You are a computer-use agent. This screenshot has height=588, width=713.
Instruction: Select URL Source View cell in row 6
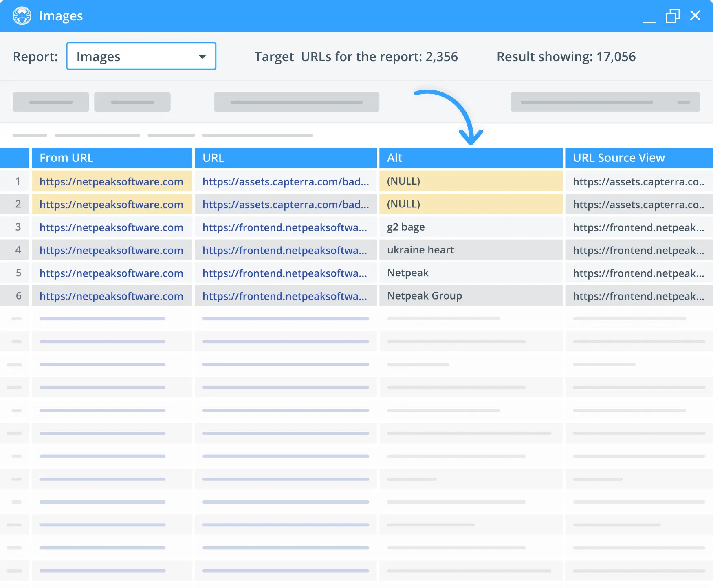click(639, 295)
